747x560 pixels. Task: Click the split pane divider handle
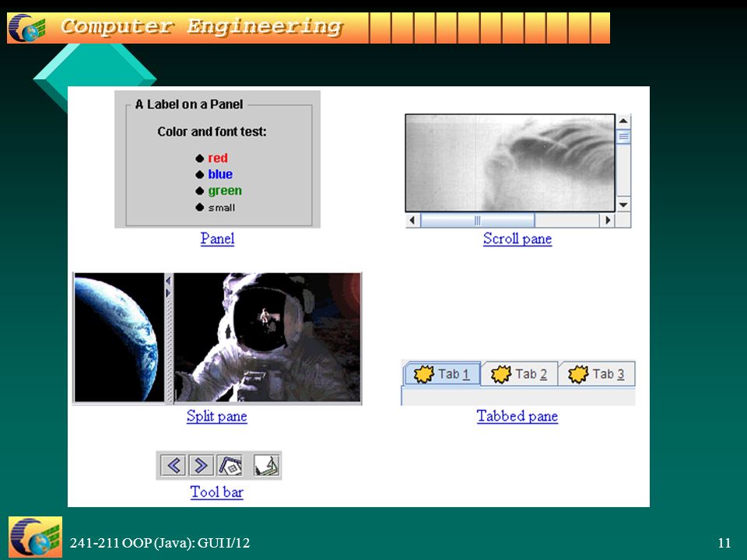[x=169, y=338]
